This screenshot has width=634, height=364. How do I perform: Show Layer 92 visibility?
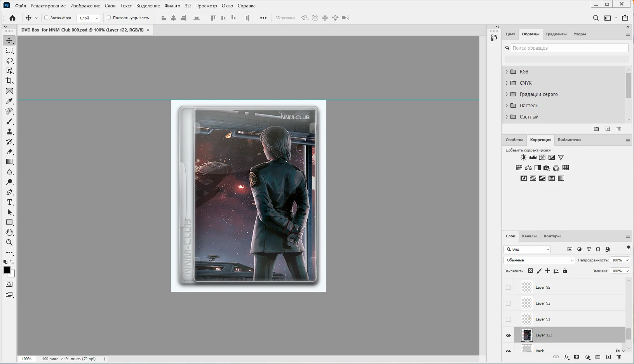pos(508,303)
